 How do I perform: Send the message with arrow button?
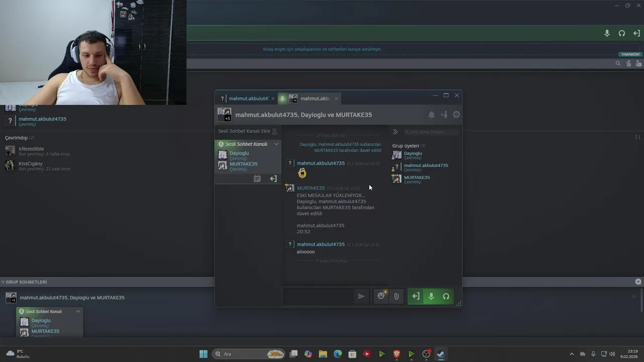[x=361, y=296]
